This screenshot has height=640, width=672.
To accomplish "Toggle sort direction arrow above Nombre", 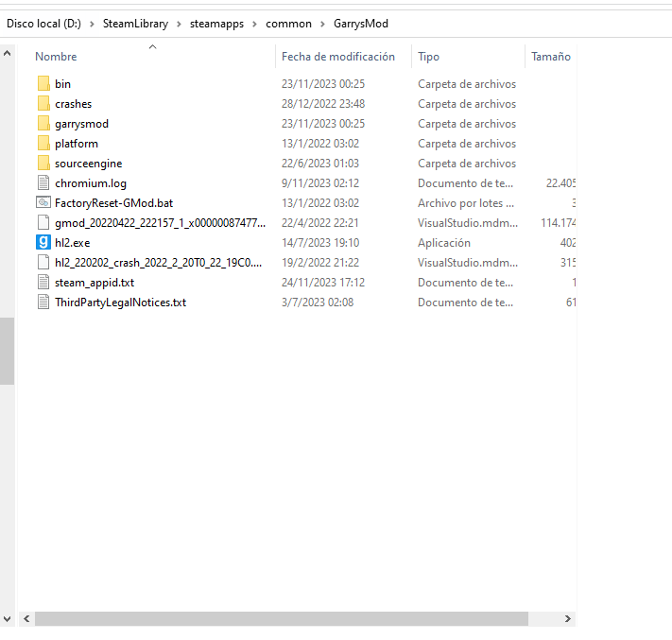I will click(152, 46).
